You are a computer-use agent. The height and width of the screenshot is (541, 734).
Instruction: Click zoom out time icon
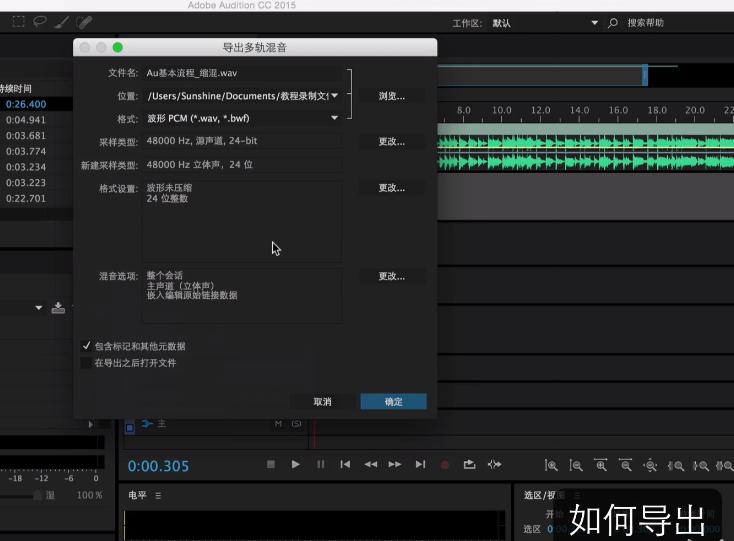pyautogui.click(x=625, y=465)
